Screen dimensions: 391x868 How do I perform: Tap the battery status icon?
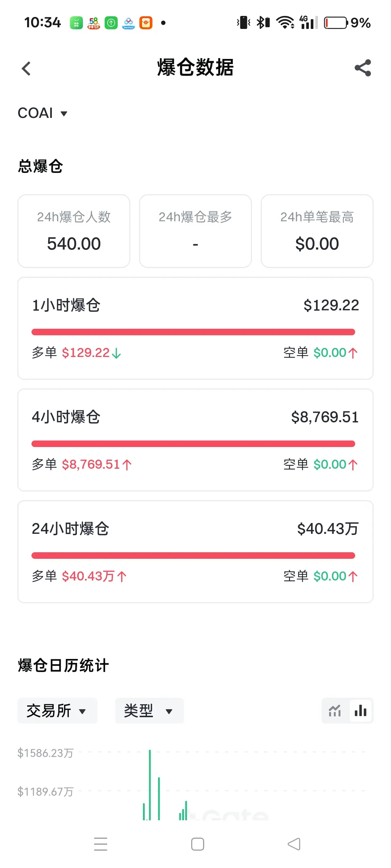pyautogui.click(x=336, y=23)
